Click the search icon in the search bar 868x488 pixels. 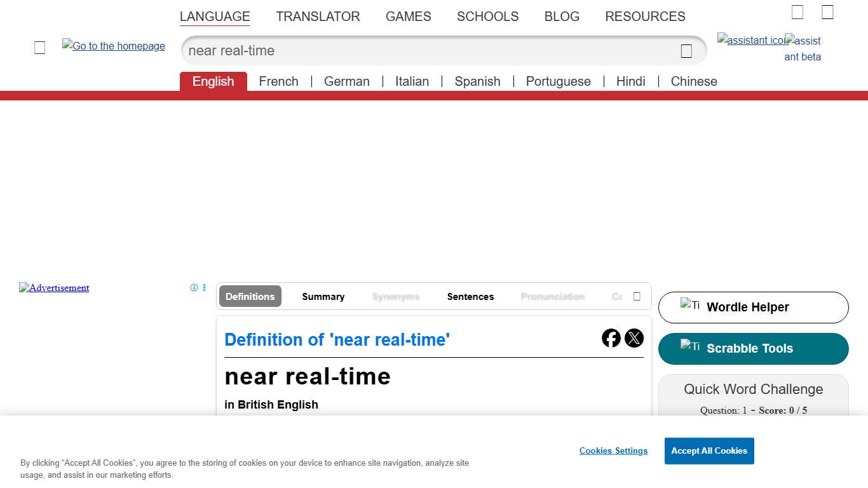[x=686, y=51]
